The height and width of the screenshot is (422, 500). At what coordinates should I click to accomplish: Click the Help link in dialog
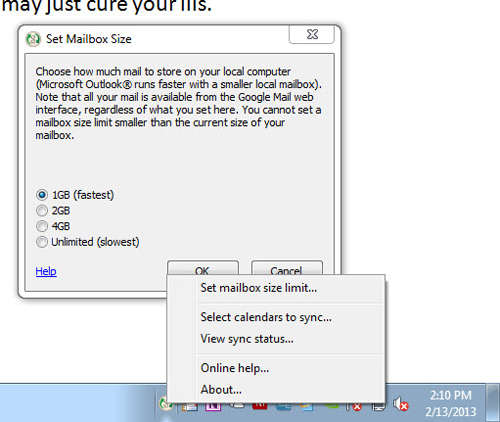pyautogui.click(x=46, y=271)
